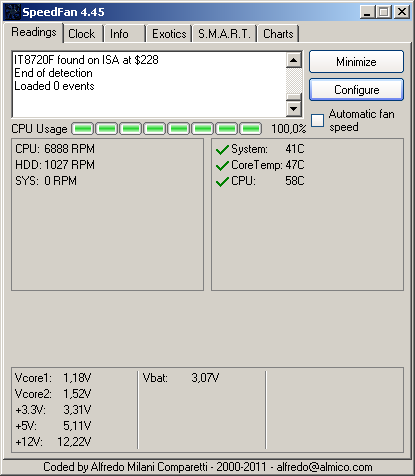This screenshot has height=476, width=415.
Task: Click the Vcore2 1,52V reading
Action: point(53,394)
